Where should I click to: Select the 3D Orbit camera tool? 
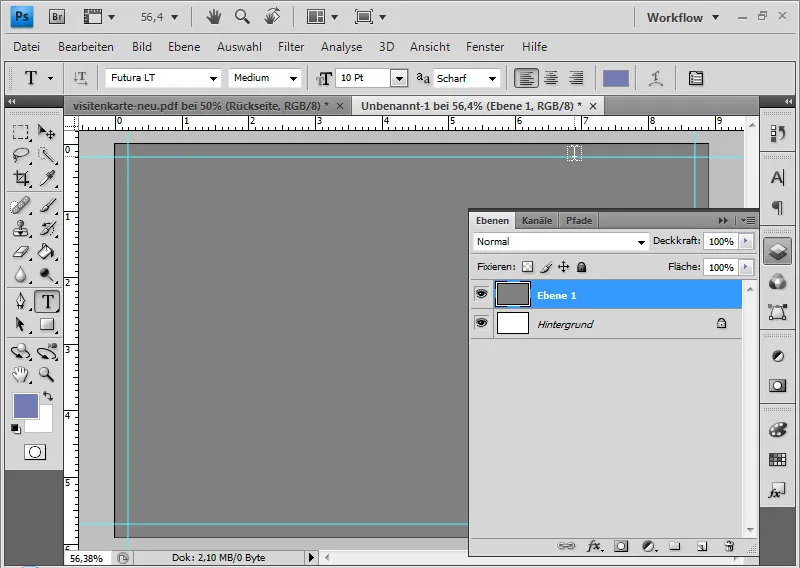[47, 351]
